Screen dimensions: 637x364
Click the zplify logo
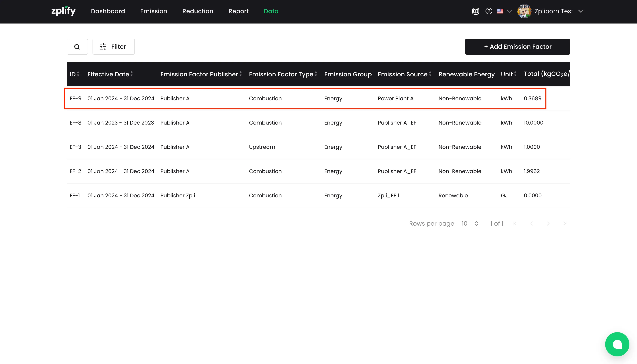coord(64,11)
